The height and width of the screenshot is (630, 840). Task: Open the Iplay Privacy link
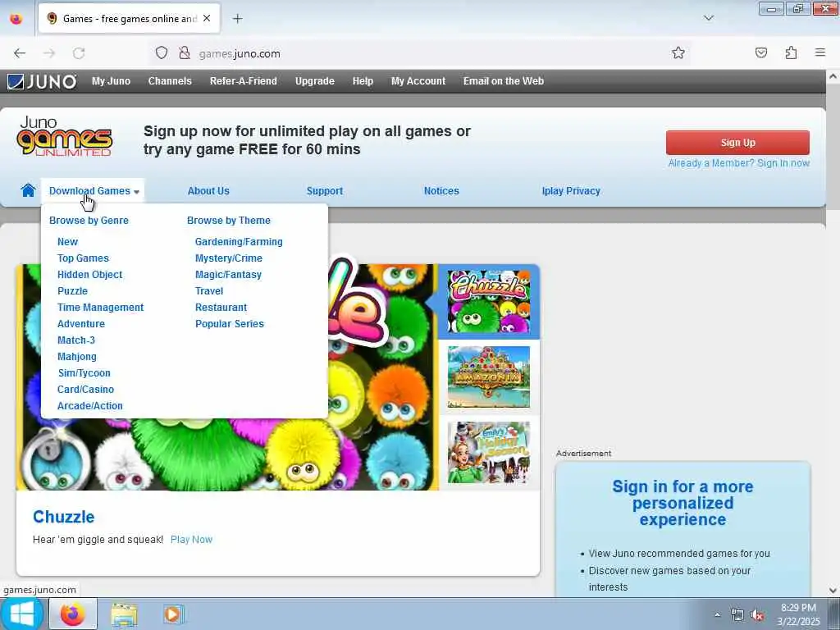[571, 190]
